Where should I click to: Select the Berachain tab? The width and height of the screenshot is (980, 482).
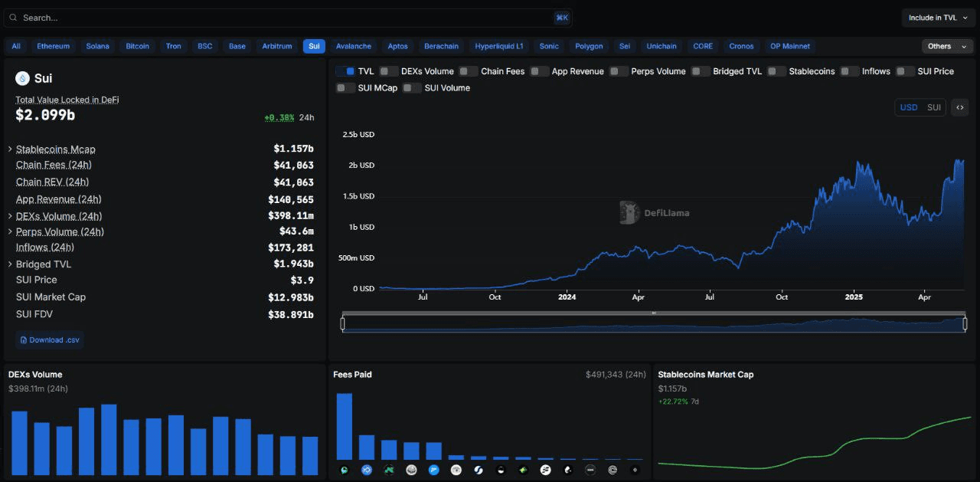click(x=442, y=46)
